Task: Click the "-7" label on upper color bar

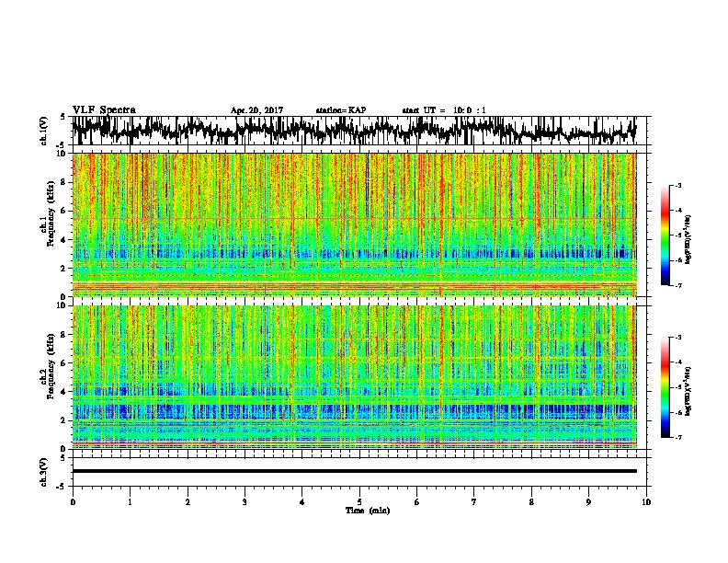Action: pyautogui.click(x=677, y=285)
